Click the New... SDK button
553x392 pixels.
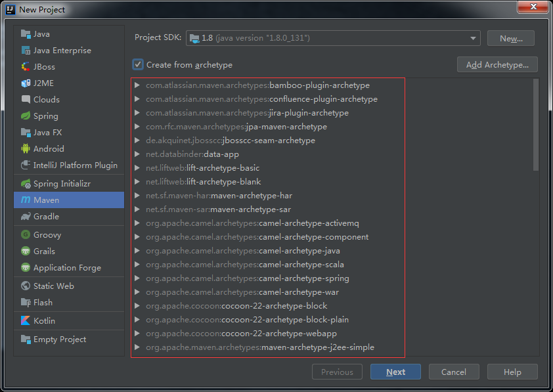pos(511,38)
